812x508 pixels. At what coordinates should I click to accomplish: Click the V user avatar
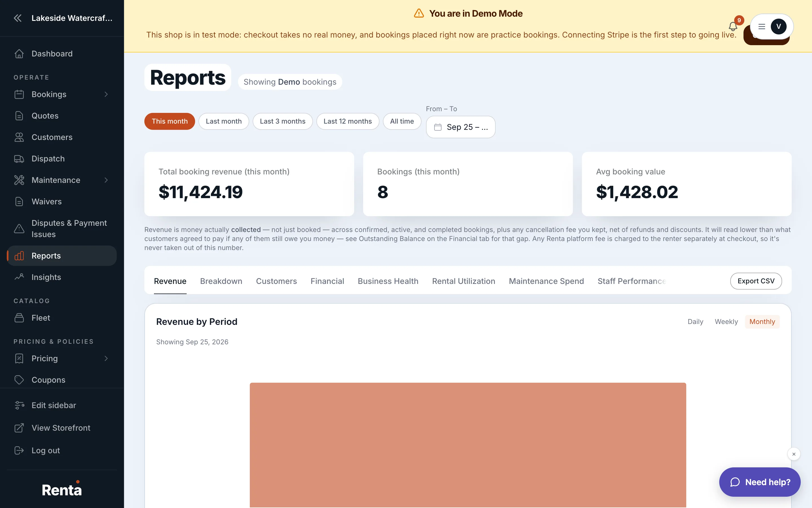[778, 27]
